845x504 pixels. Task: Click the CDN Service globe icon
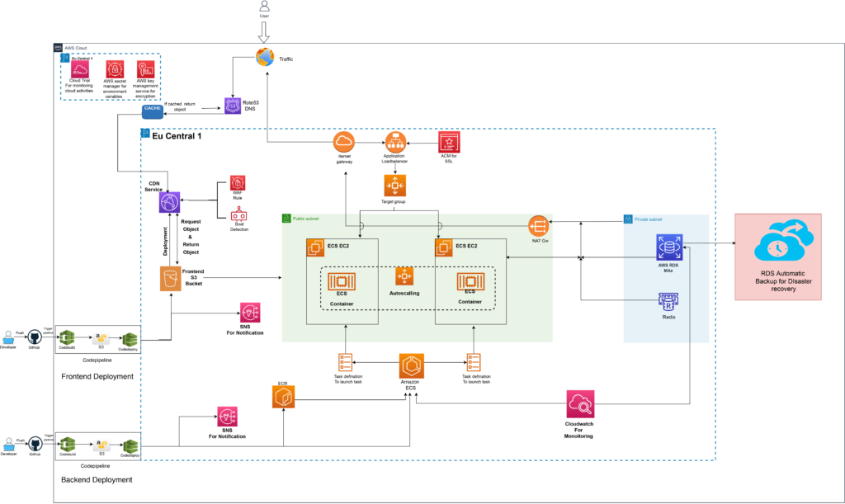(x=171, y=202)
